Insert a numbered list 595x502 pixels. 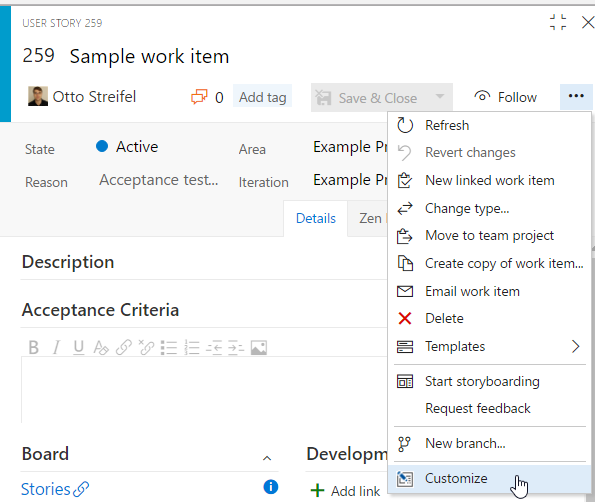[x=192, y=347]
